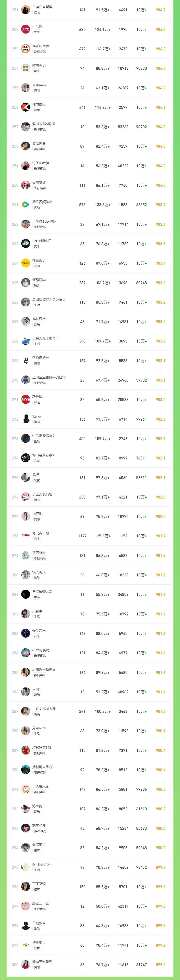Open the 早读名言哲理 account name
Screen dimensions: 180x980
point(42,7)
